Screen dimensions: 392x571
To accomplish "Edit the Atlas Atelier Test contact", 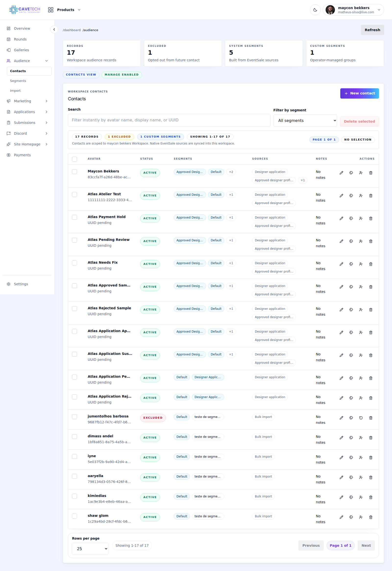I will tap(341, 196).
